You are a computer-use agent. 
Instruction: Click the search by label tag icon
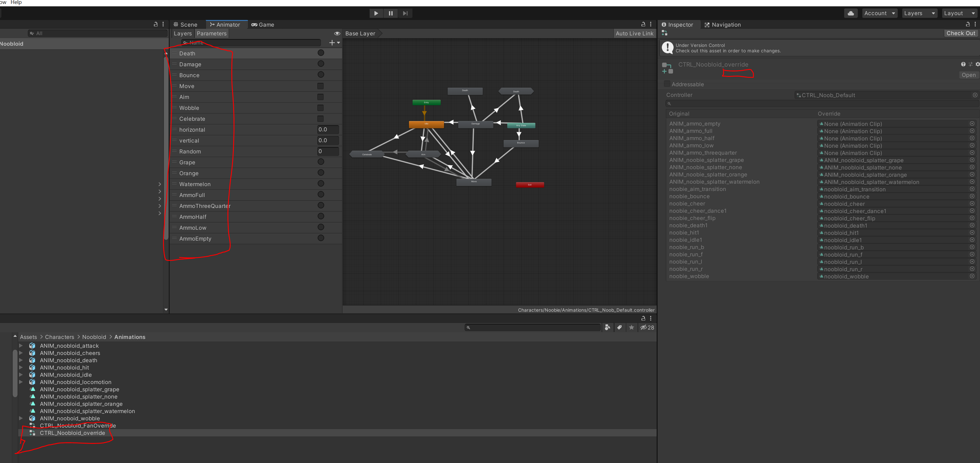[619, 327]
